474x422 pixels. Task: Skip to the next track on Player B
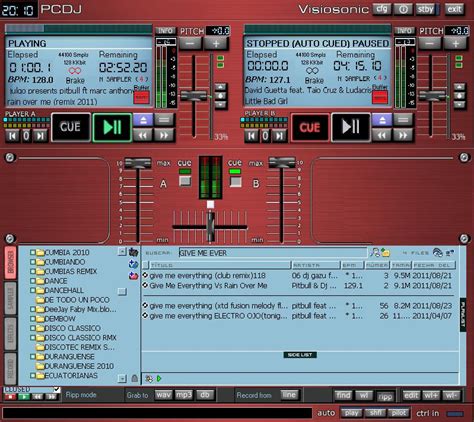coord(279,136)
